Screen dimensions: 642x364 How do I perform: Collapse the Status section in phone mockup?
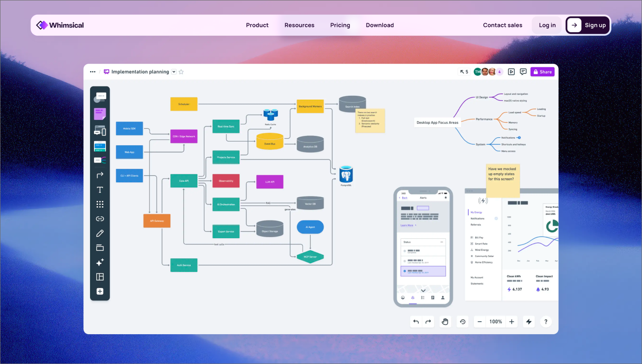[x=442, y=242]
